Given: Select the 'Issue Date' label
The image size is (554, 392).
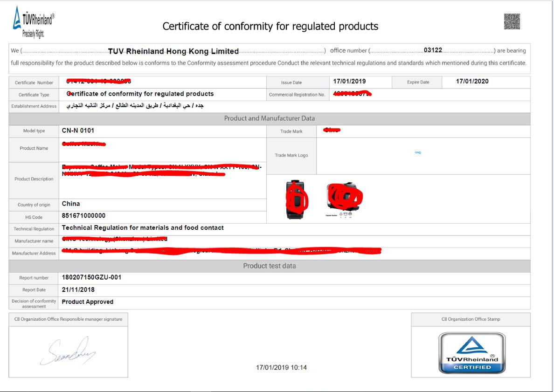Looking at the screenshot, I should (x=291, y=83).
